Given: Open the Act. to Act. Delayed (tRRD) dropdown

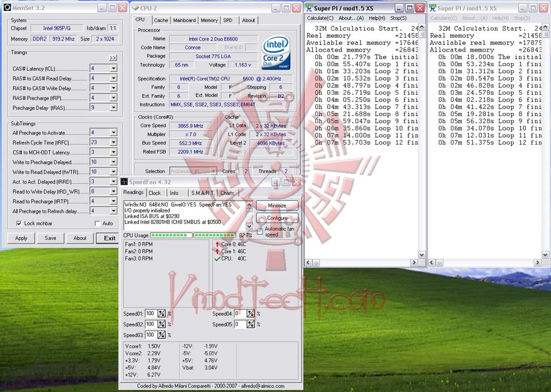Looking at the screenshot, I should (114, 182).
